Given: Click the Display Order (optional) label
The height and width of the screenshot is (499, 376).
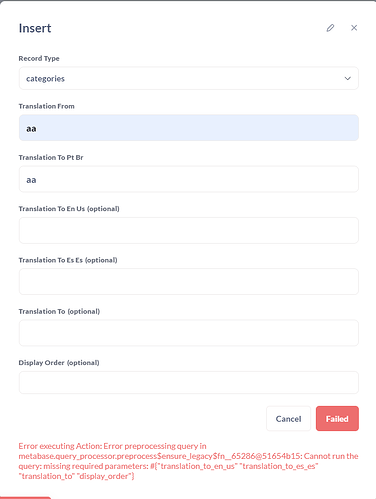Looking at the screenshot, I should [x=59, y=363].
